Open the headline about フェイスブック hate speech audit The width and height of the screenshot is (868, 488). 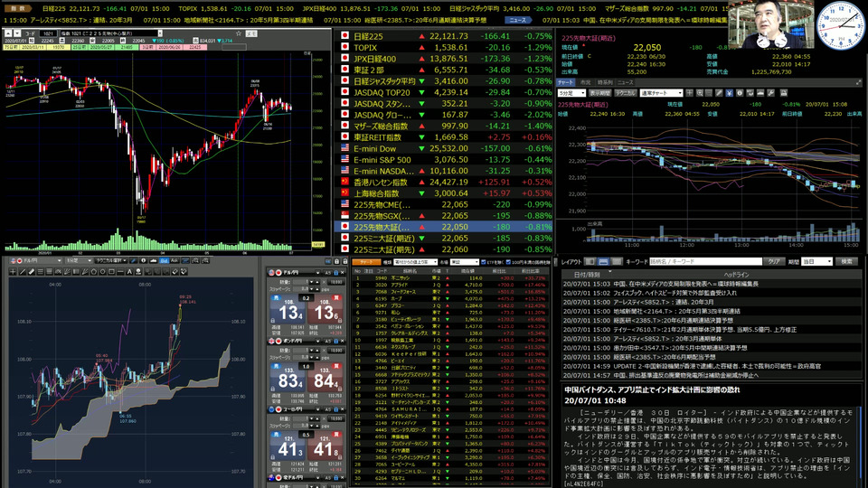(x=675, y=293)
